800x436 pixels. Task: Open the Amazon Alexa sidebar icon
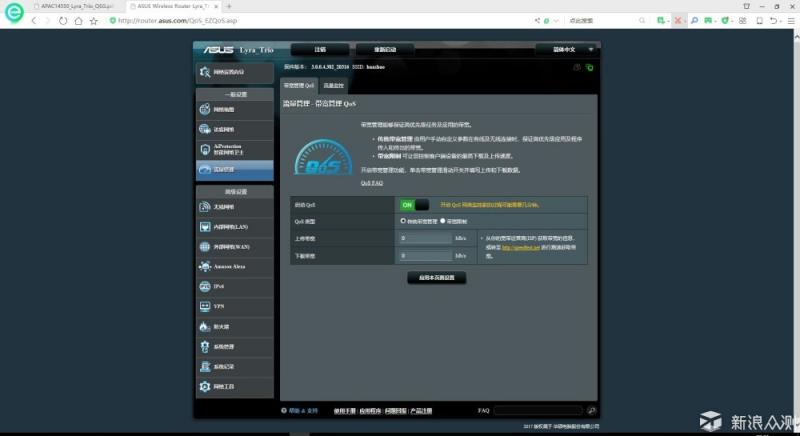pos(205,266)
